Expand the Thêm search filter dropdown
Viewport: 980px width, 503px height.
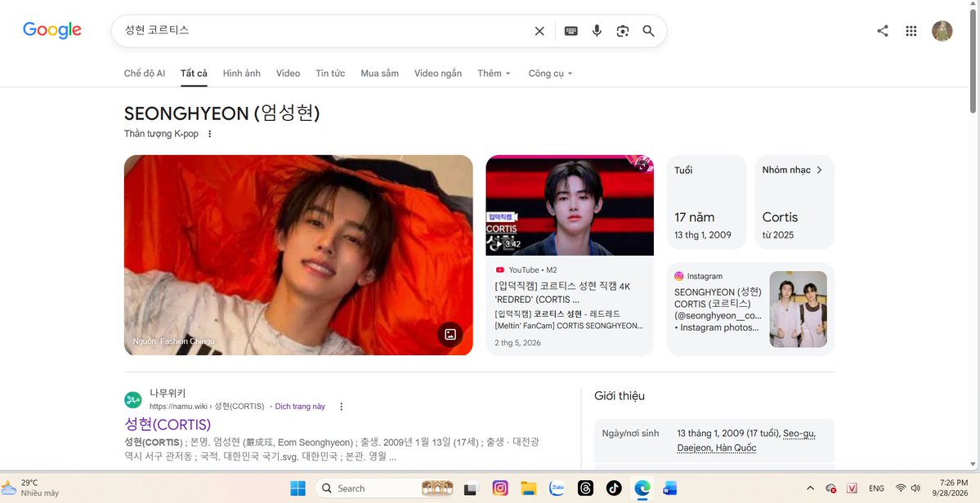pos(494,73)
